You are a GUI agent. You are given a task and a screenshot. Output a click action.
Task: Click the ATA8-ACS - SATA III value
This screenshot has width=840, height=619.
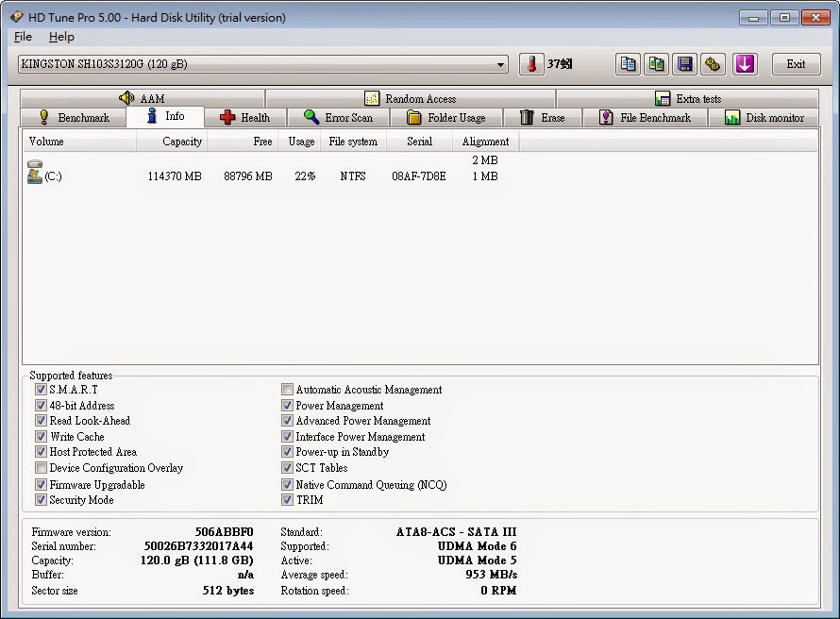tap(457, 532)
